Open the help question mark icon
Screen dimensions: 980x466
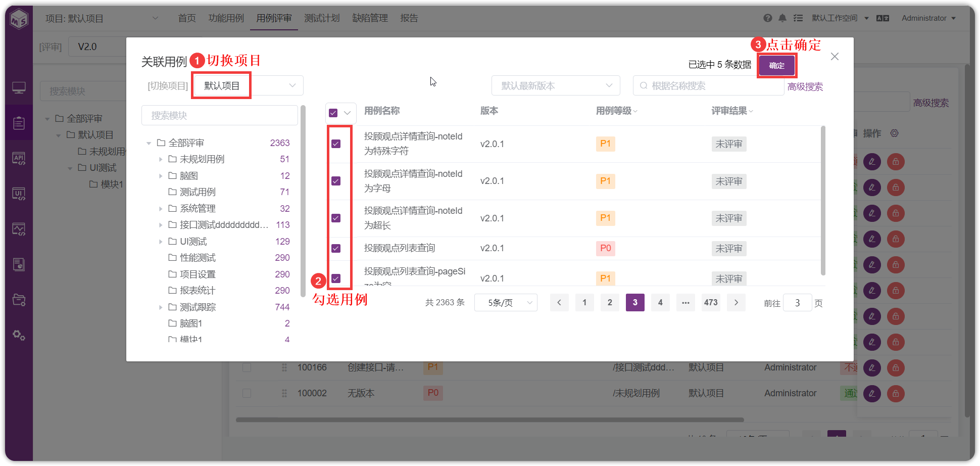768,18
